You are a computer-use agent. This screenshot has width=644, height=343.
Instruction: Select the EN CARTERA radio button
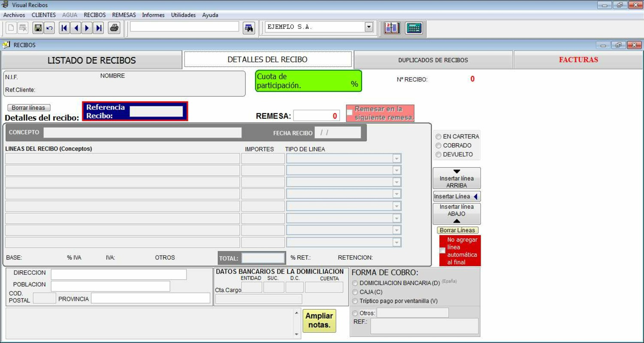click(x=438, y=136)
